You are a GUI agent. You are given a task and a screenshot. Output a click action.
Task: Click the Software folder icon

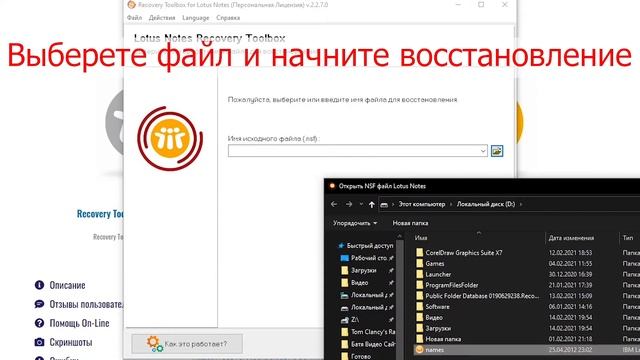coord(419,307)
